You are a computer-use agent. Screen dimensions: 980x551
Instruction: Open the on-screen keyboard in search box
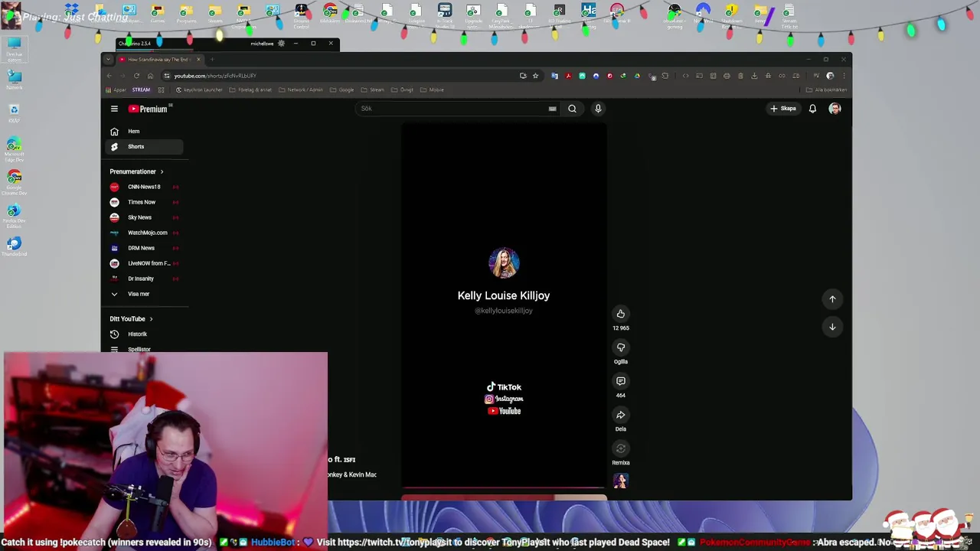[x=552, y=109]
